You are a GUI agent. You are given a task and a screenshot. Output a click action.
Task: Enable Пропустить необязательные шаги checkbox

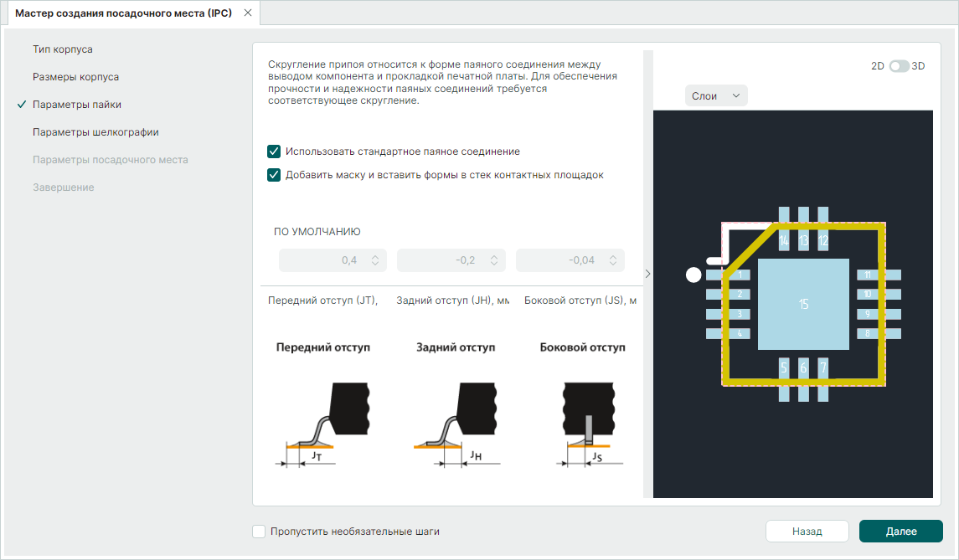pos(259,532)
